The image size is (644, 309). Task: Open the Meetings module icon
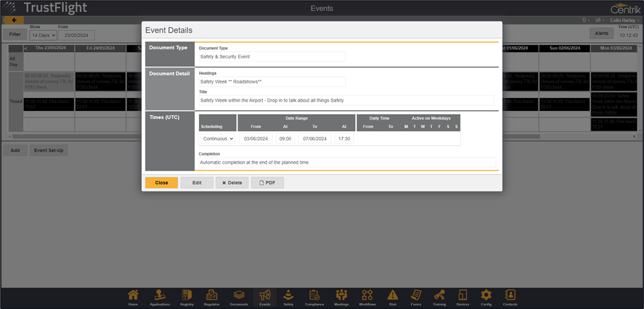point(341,297)
